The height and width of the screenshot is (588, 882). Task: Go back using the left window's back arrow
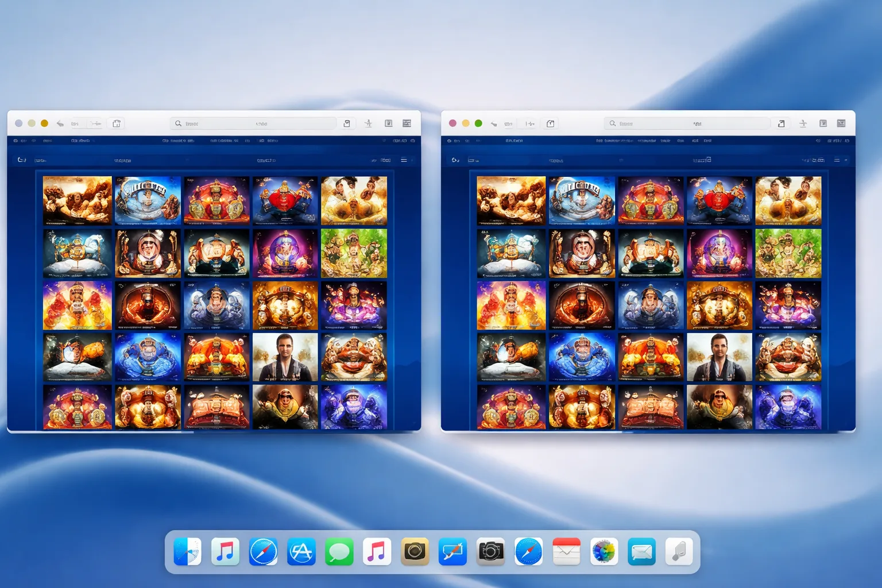coord(60,123)
